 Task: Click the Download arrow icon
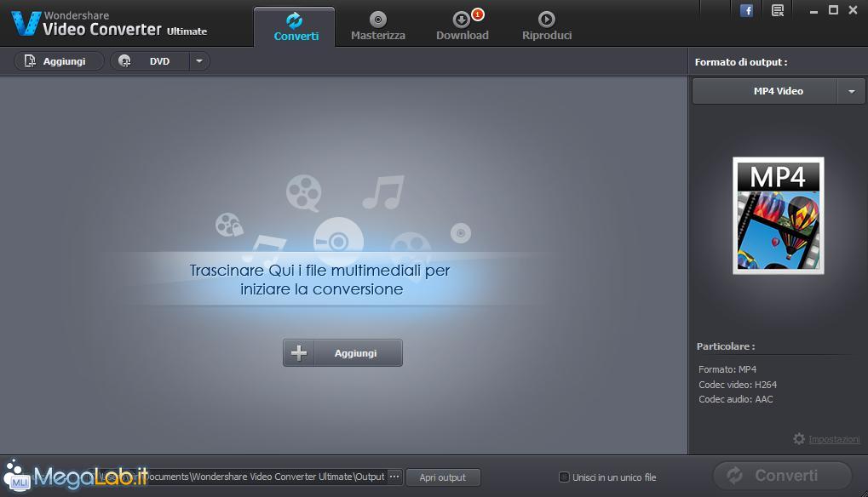pyautogui.click(x=461, y=20)
